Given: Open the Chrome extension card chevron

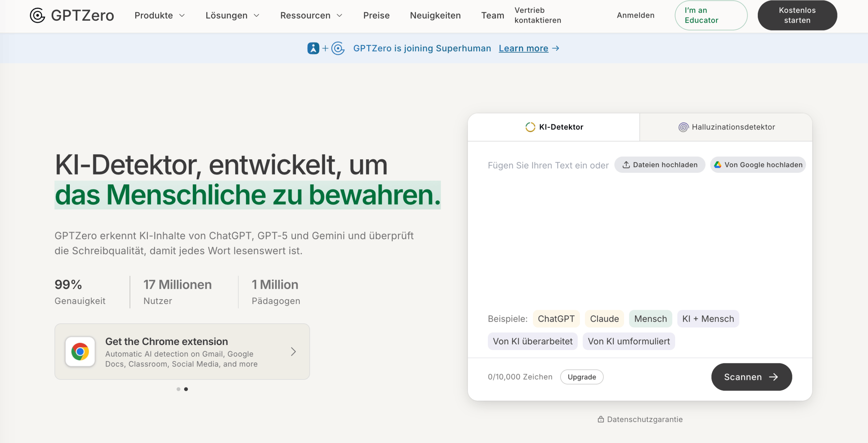Looking at the screenshot, I should 294,351.
